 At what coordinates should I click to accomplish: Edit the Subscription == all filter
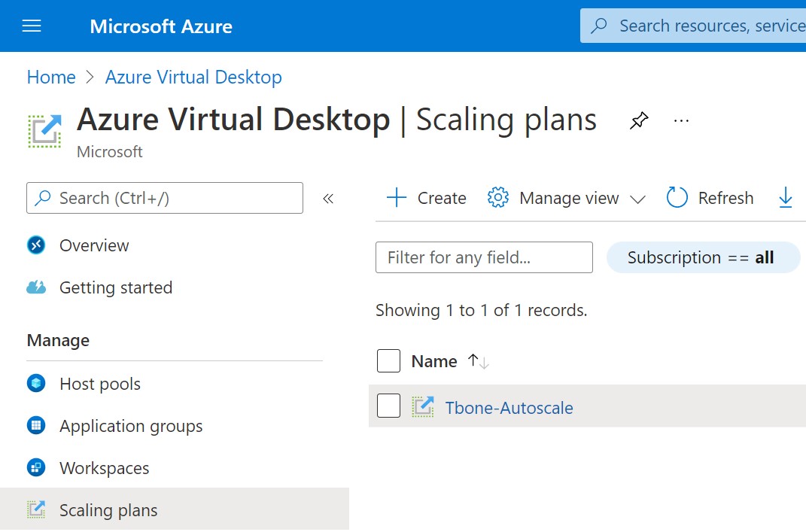pyautogui.click(x=703, y=257)
